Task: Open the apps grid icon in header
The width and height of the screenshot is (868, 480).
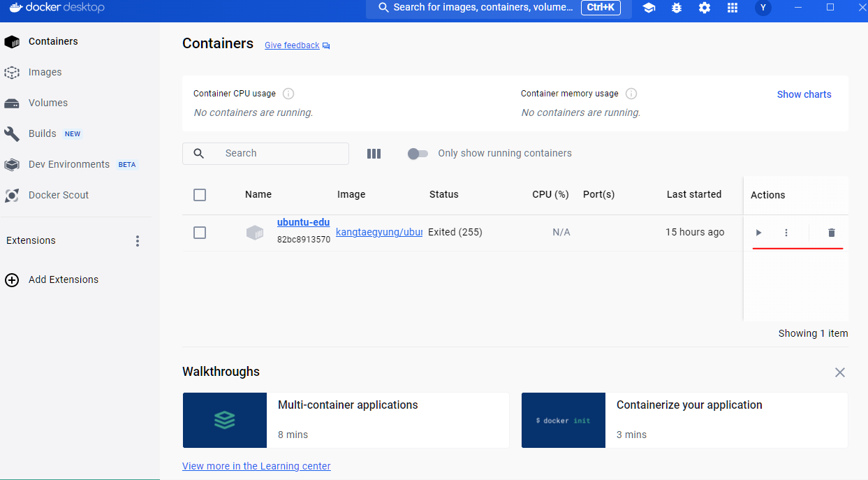Action: click(x=733, y=8)
